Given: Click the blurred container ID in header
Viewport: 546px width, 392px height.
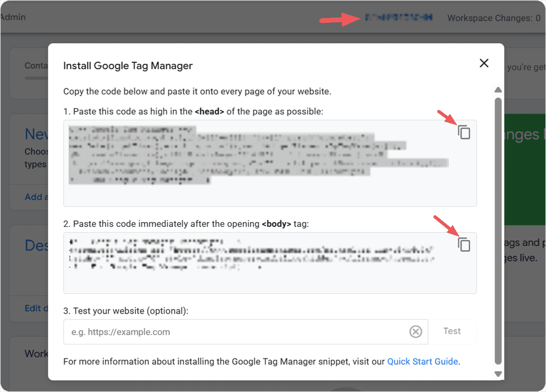Looking at the screenshot, I should tap(399, 17).
